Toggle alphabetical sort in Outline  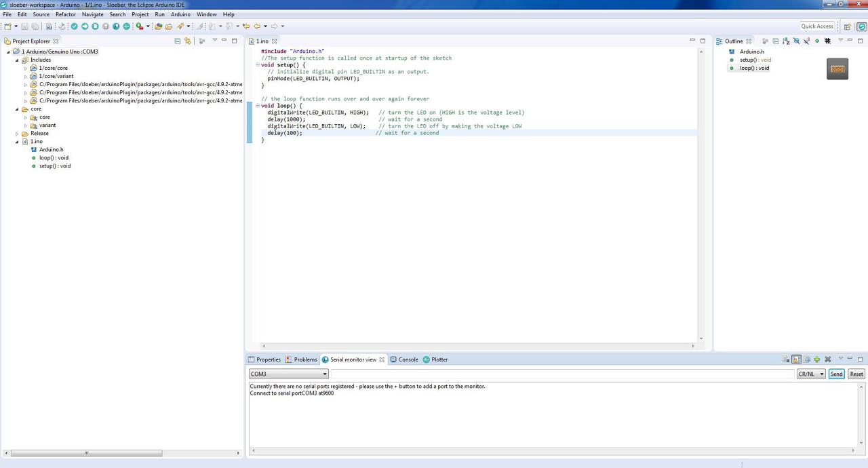click(x=786, y=41)
